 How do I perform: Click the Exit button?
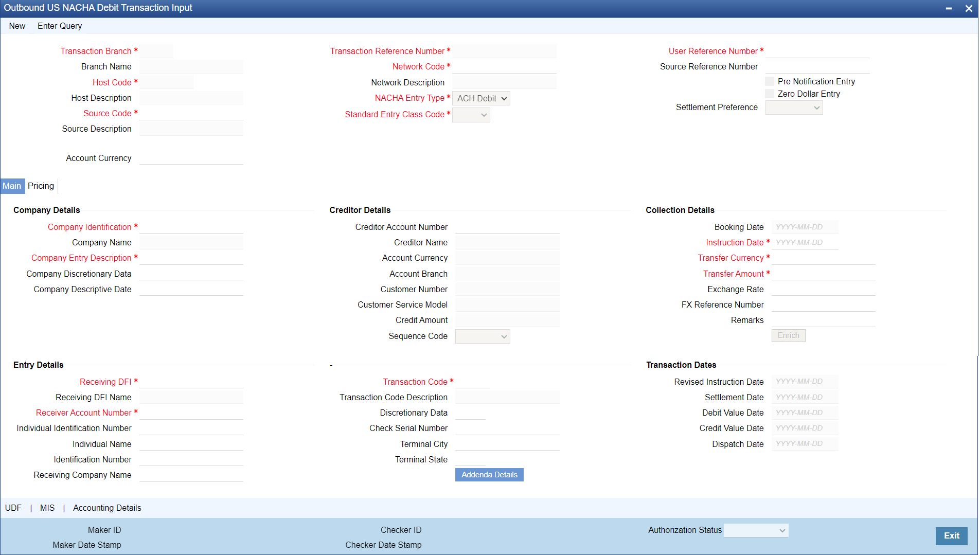(951, 536)
